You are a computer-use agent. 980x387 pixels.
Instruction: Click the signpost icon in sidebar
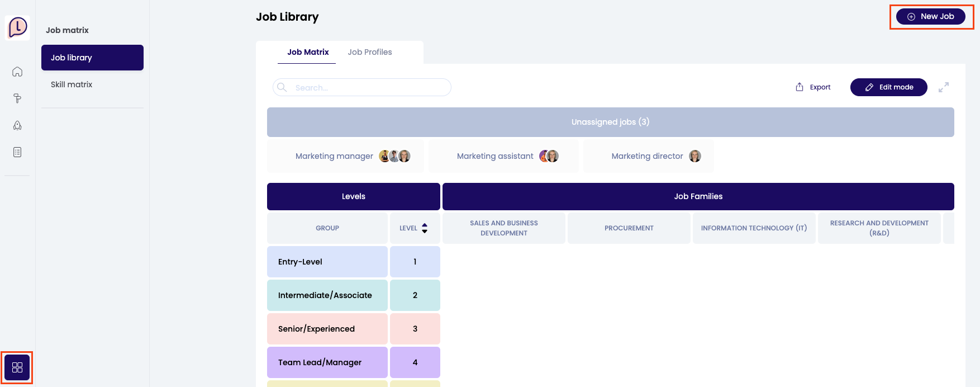coord(17,98)
